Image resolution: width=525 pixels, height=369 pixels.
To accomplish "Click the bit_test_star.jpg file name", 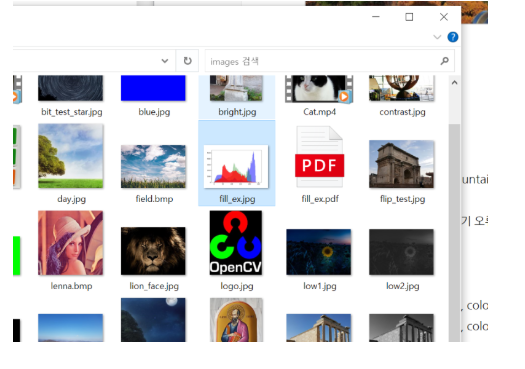I will [x=72, y=112].
